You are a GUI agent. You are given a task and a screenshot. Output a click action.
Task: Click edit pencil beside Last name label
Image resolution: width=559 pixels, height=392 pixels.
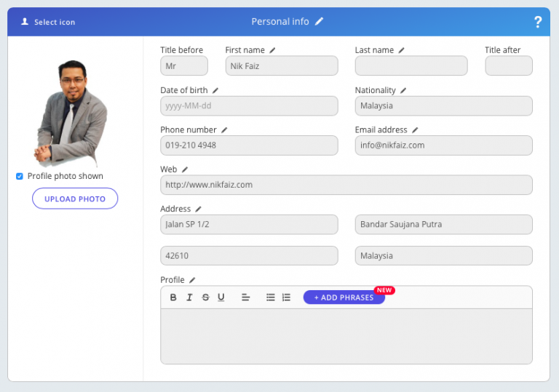point(401,50)
